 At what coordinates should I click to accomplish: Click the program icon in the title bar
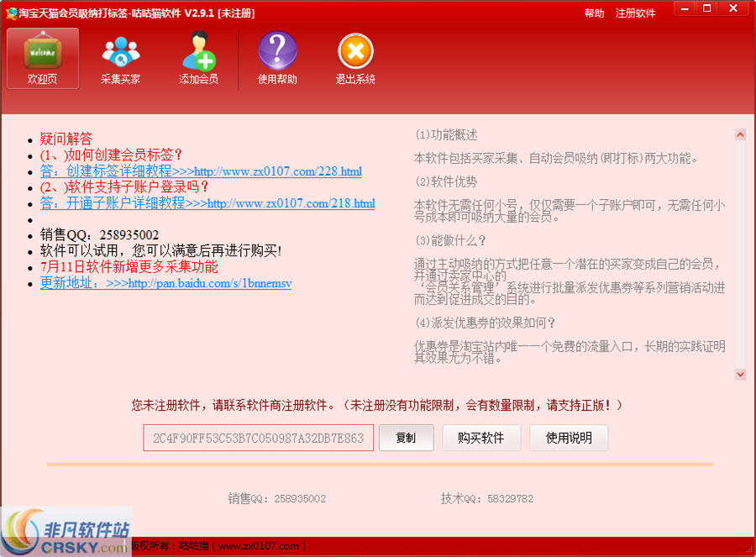(x=11, y=11)
